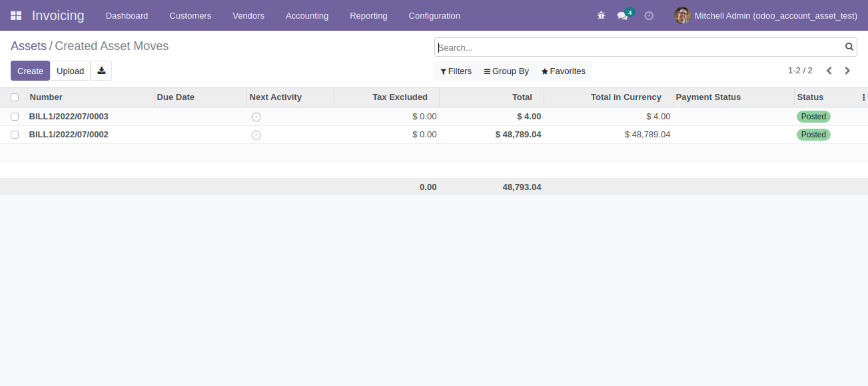Click Total in Currency $ 48,789.04 cell
868x386 pixels.
click(648, 135)
